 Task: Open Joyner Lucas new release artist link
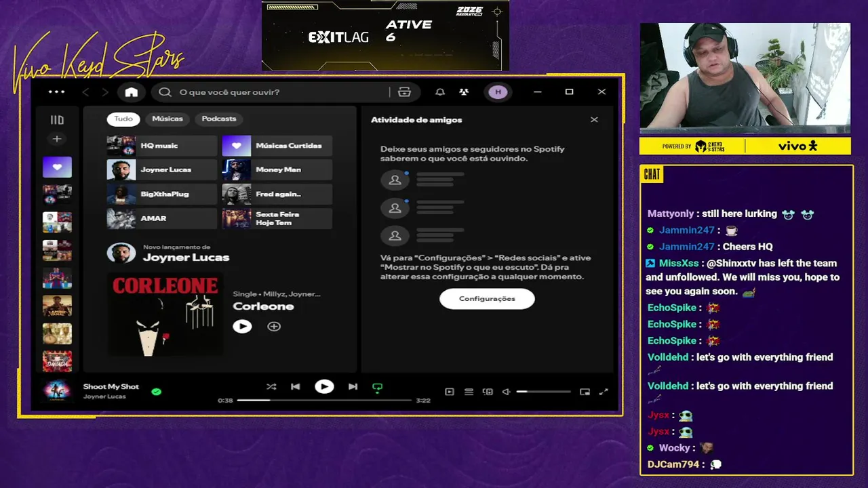point(186,258)
